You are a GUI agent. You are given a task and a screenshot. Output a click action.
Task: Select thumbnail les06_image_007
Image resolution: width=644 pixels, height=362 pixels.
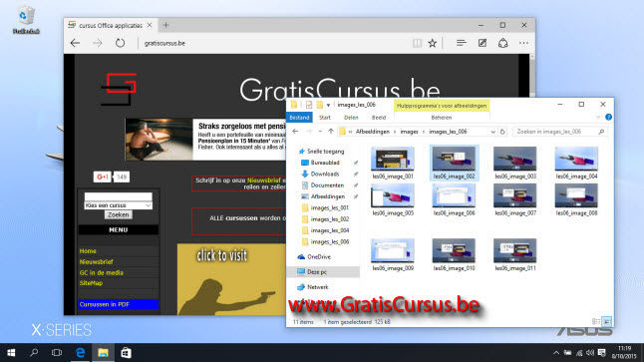[515, 199]
